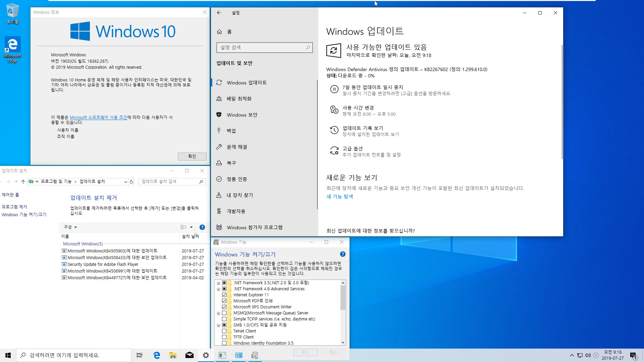Click the pause updates icon
This screenshot has height=362, width=644.
pos(334,89)
